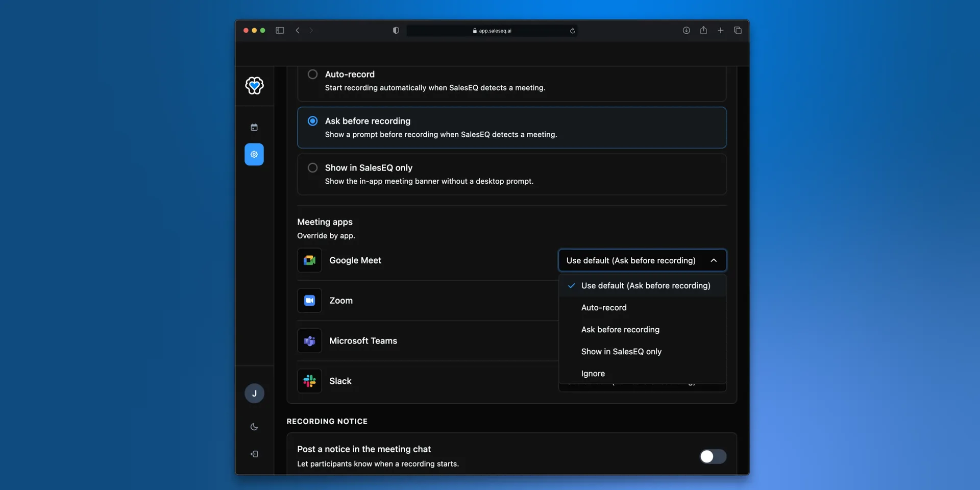Click the Microsoft Teams label
The height and width of the screenshot is (490, 980).
[x=363, y=341]
